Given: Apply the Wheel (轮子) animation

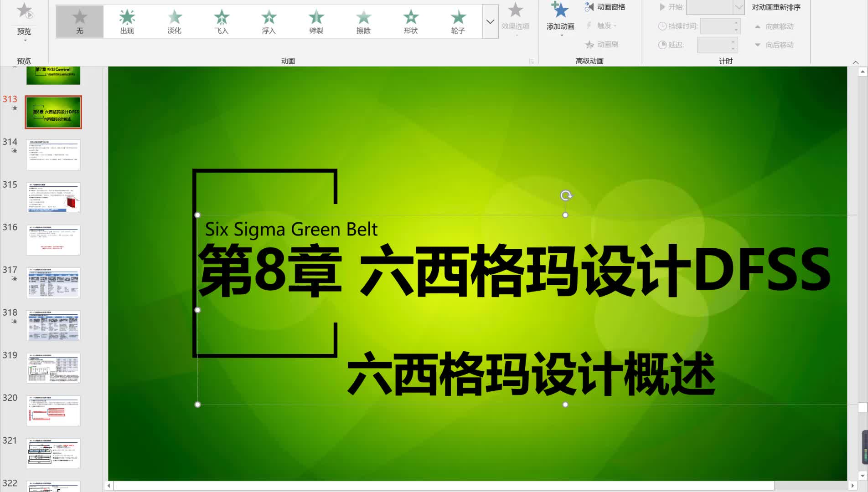Looking at the screenshot, I should pyautogui.click(x=458, y=21).
